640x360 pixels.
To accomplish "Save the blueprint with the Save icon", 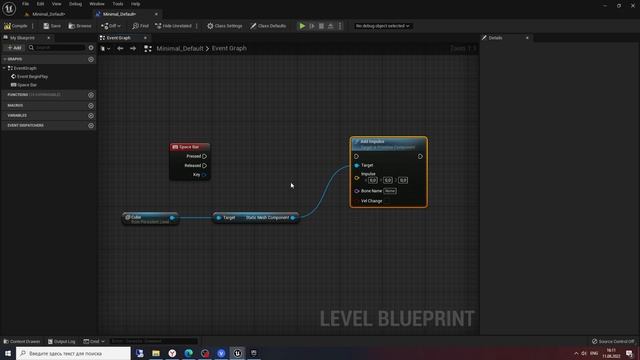I will [46, 26].
